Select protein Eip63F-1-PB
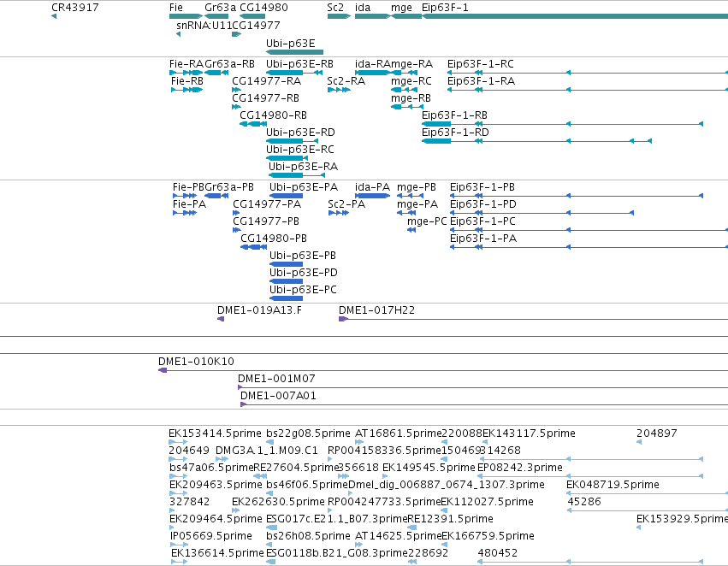728x566 pixels. pos(482,187)
